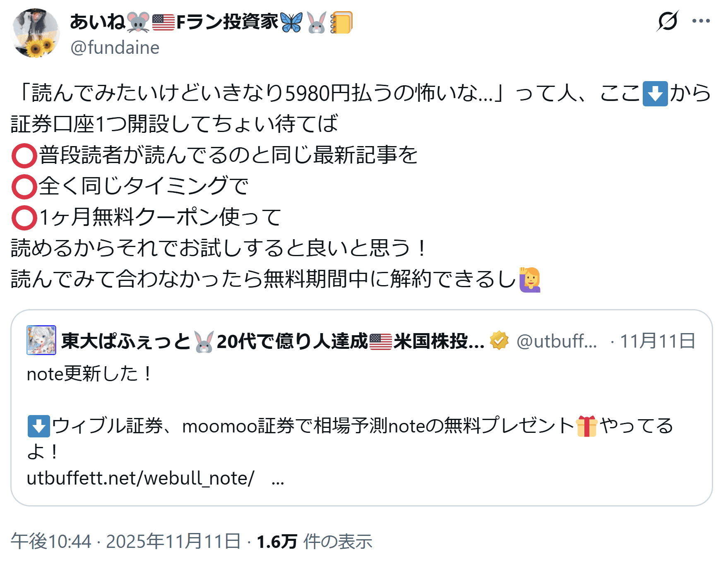Click the gift box emoji in quoted tweet
728x569 pixels.
(586, 426)
